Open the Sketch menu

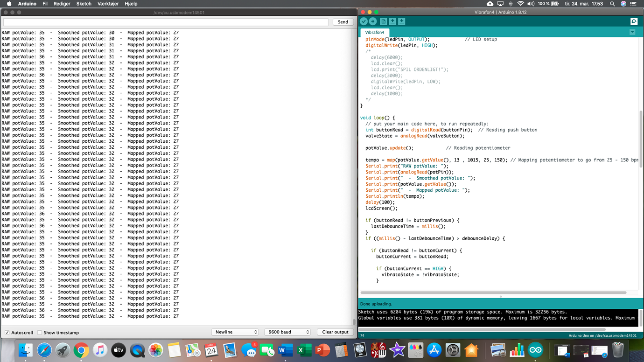[84, 4]
